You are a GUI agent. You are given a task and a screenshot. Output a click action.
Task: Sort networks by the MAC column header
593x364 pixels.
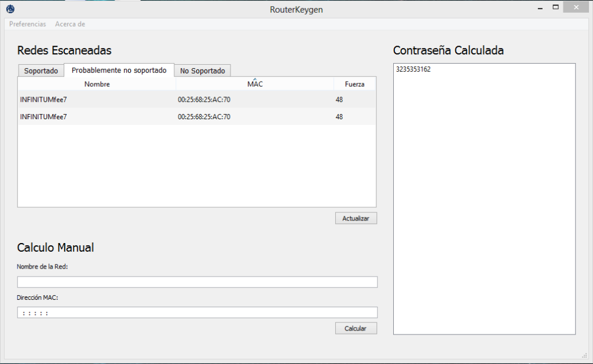255,84
